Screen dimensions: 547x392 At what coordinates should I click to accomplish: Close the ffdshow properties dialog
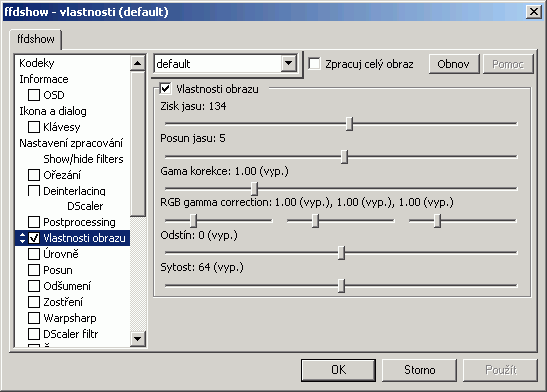534,12
